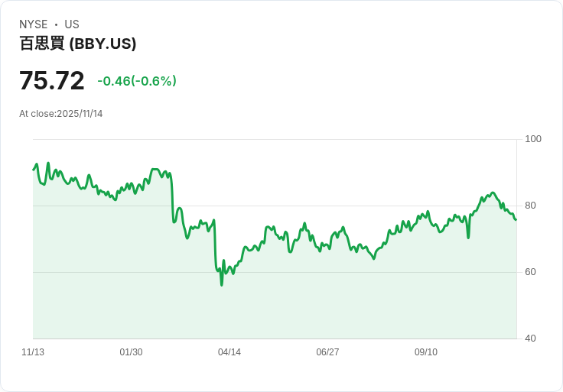This screenshot has width=563, height=392.
Task: Select the 01/30 date axis label
Action: pyautogui.click(x=131, y=352)
